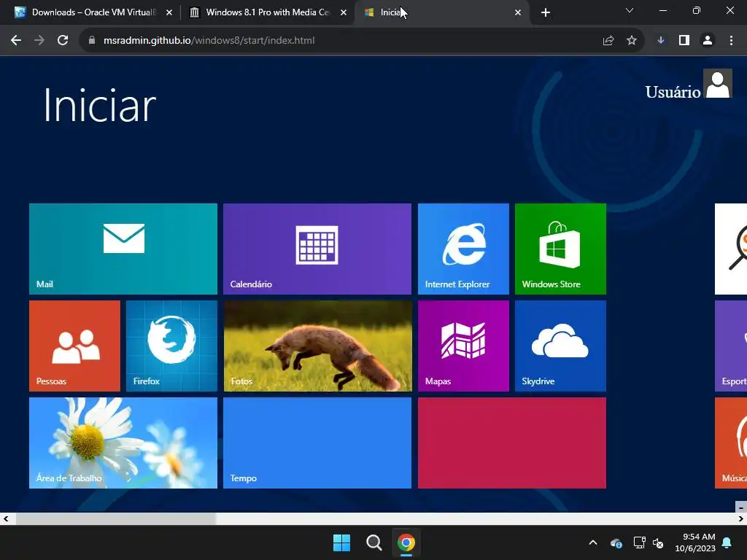Screen dimensions: 747x560
Task: Toggle the Chrome side panel
Action: [x=684, y=41]
